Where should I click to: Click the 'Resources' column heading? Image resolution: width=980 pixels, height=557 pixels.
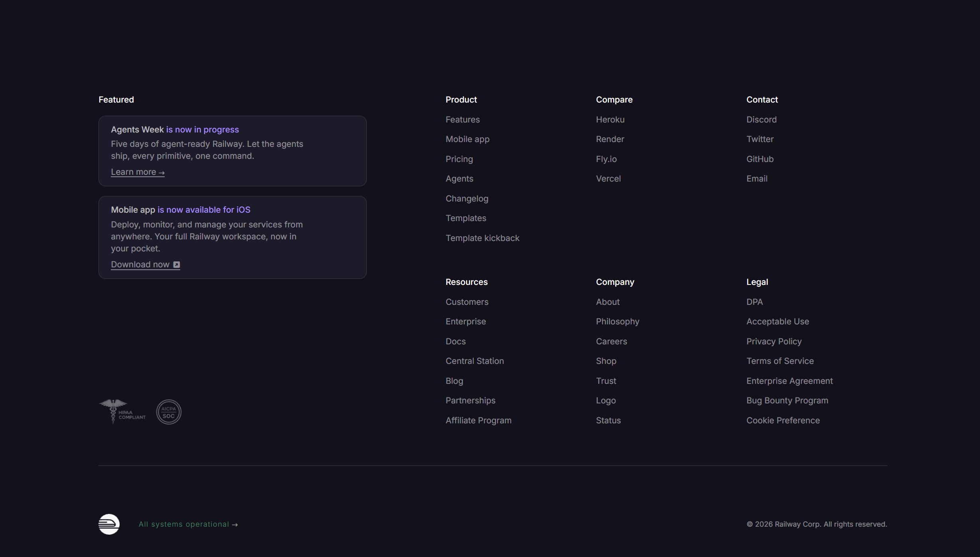point(466,282)
